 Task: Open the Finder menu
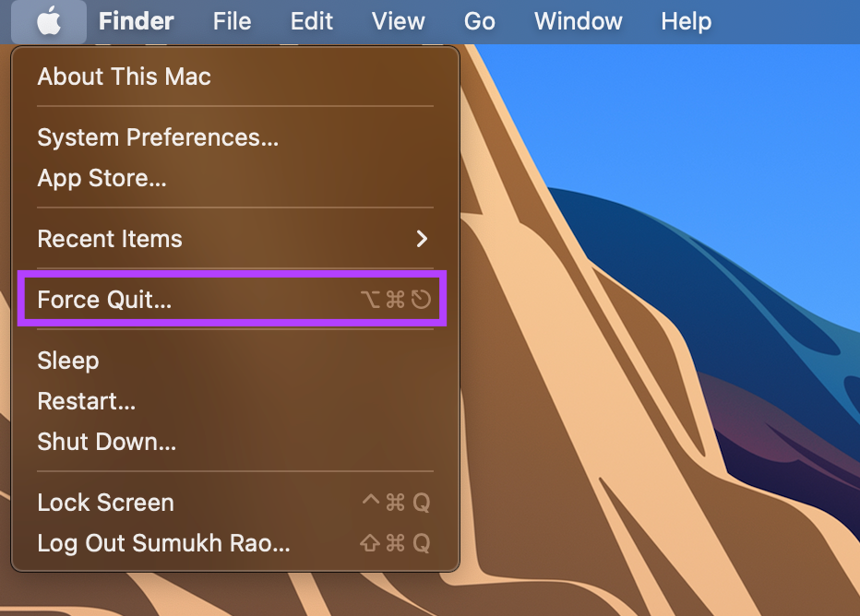pos(136,22)
